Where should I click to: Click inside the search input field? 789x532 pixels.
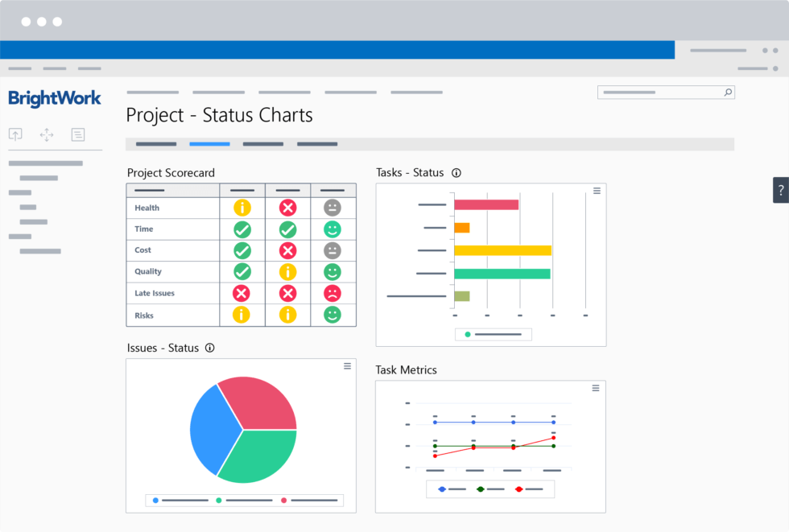[660, 92]
